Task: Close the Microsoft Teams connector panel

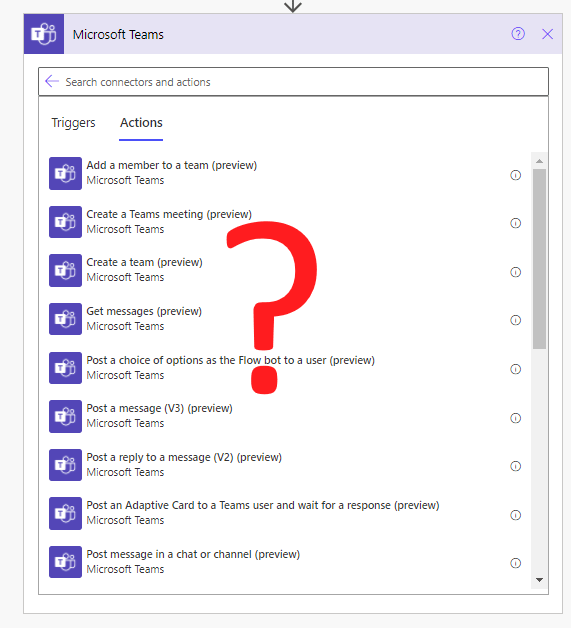Action: click(547, 34)
